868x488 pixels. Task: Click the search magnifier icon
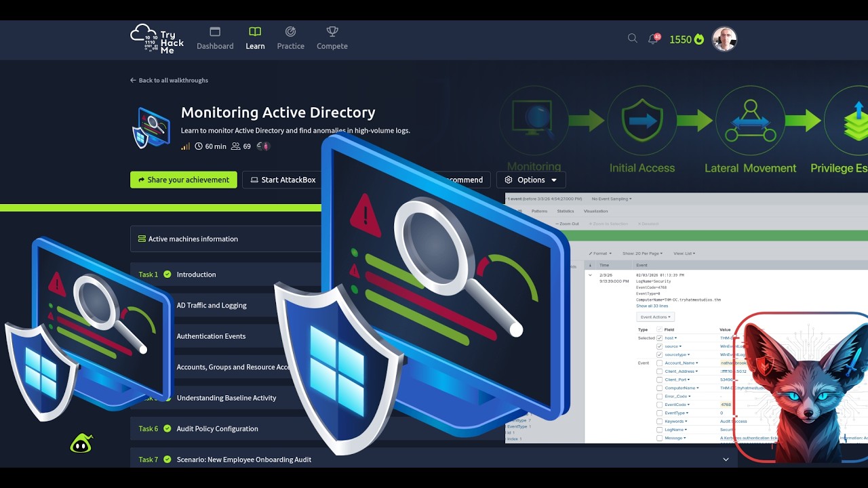click(x=633, y=39)
